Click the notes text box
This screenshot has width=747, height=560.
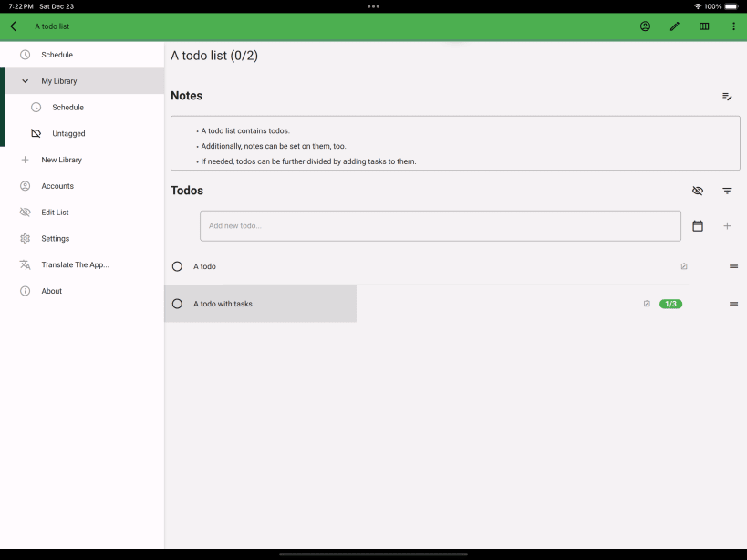click(455, 143)
